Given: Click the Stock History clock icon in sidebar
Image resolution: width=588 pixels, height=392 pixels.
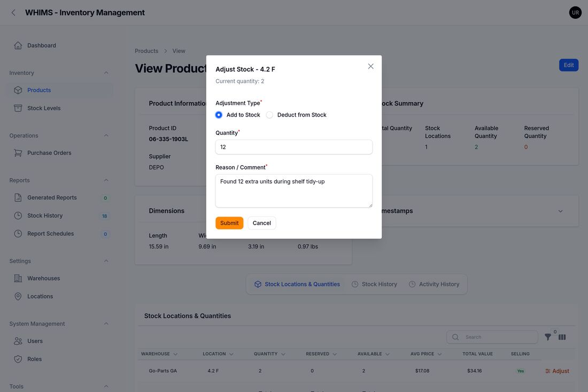Looking at the screenshot, I should tap(18, 216).
